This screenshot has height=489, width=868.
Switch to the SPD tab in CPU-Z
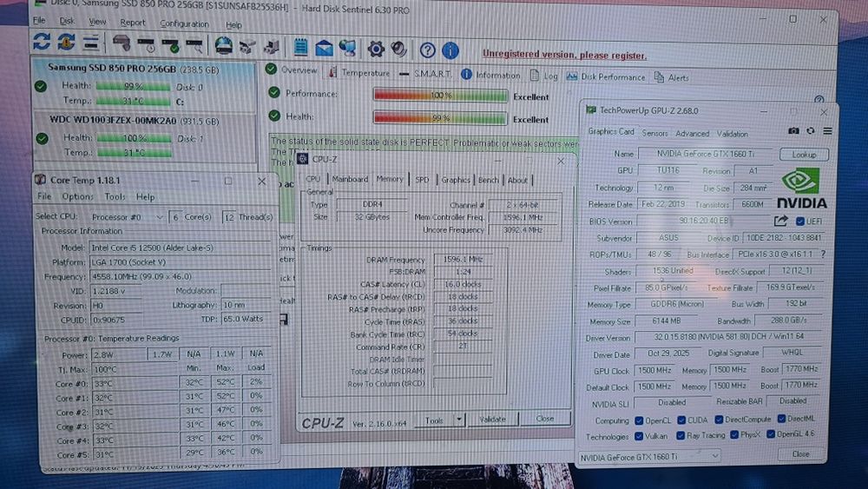pyautogui.click(x=422, y=180)
